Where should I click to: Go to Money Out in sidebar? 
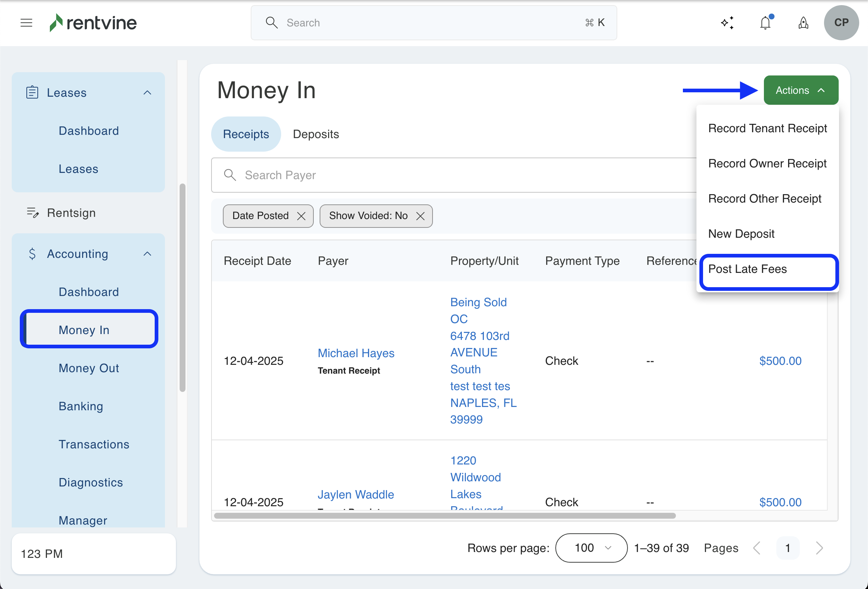pos(88,368)
